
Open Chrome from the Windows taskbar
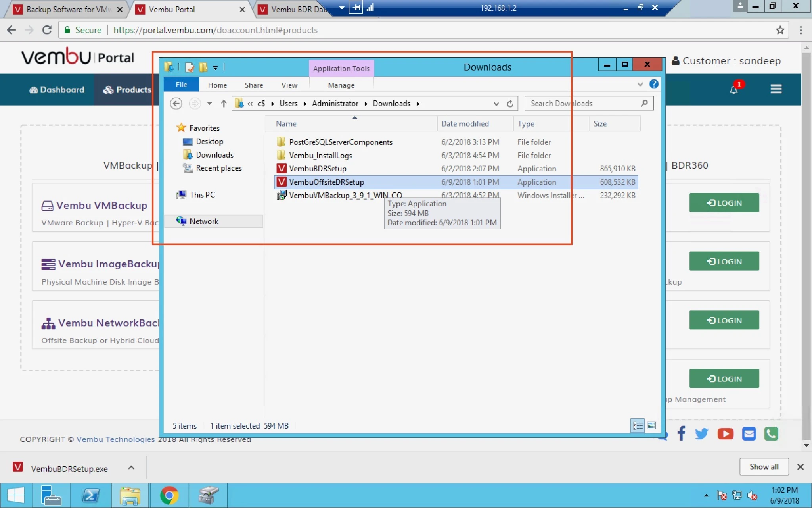point(169,495)
